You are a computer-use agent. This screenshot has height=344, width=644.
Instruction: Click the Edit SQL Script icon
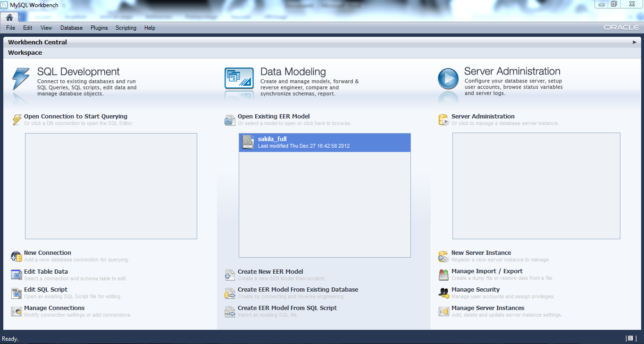point(17,293)
